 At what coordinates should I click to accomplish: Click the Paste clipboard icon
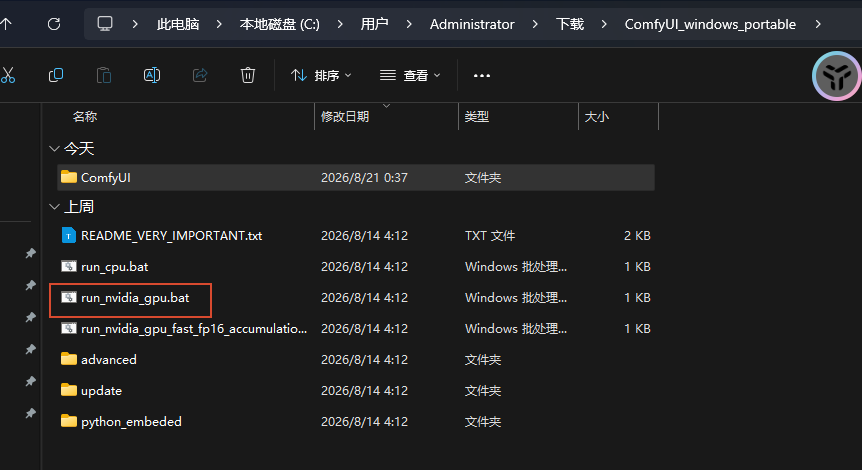click(104, 75)
